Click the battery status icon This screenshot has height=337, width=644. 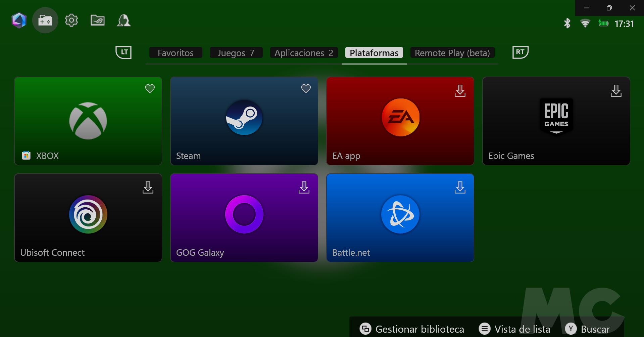(x=603, y=23)
